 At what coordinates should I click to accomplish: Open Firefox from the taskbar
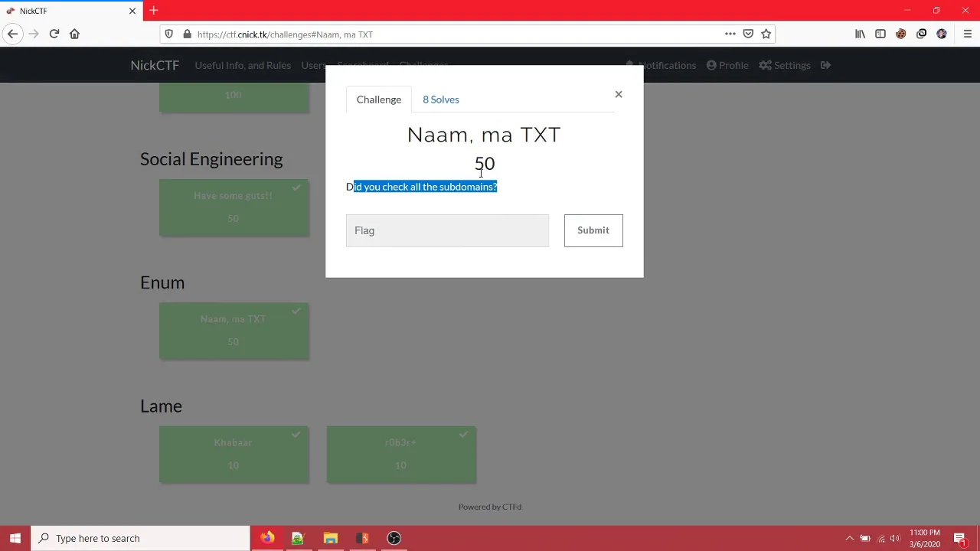click(267, 538)
